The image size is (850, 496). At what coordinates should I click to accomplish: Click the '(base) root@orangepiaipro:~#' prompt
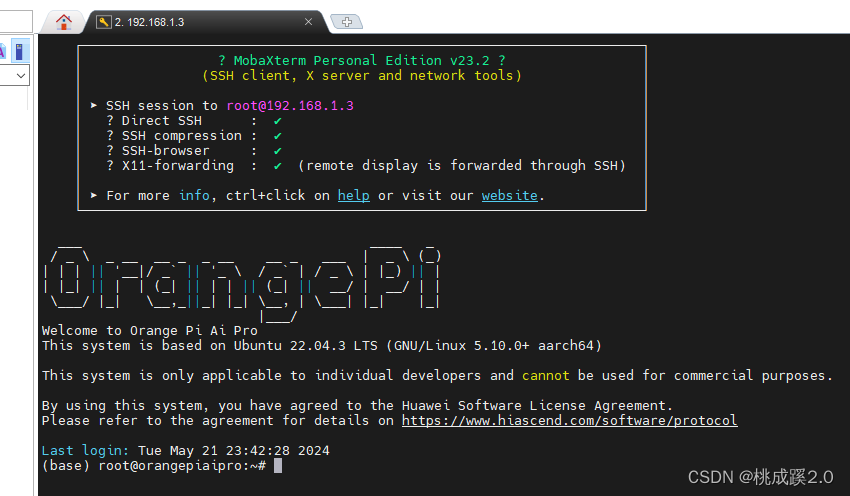click(x=154, y=466)
